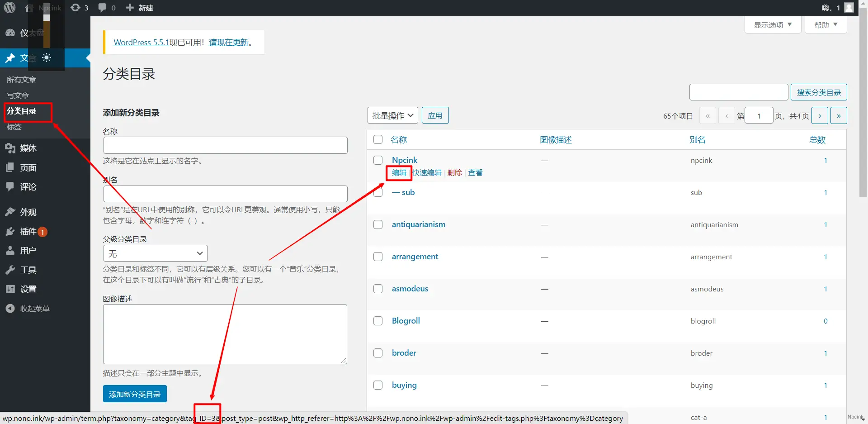This screenshot has width=868, height=424.
Task: Focus the category Name (名称) input field
Action: (225, 145)
